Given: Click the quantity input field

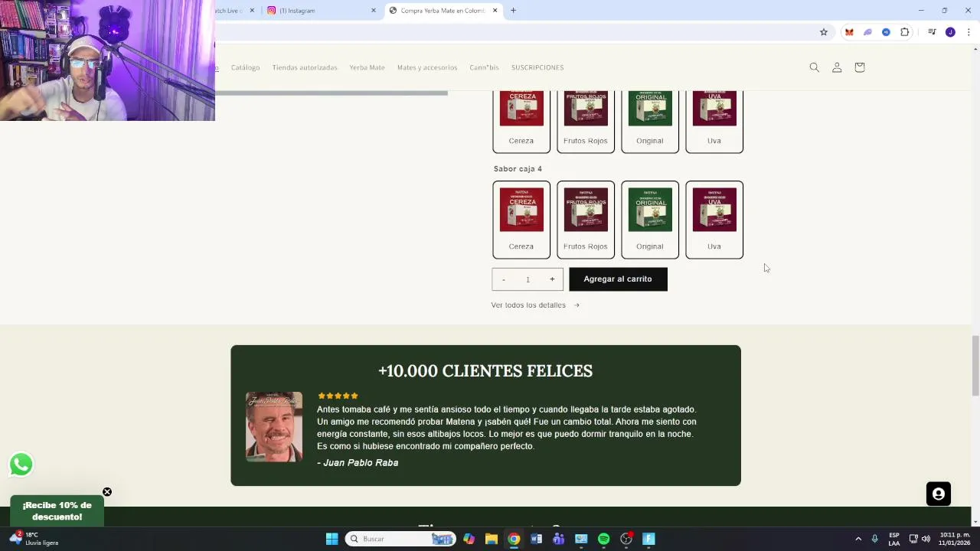Looking at the screenshot, I should tap(528, 279).
